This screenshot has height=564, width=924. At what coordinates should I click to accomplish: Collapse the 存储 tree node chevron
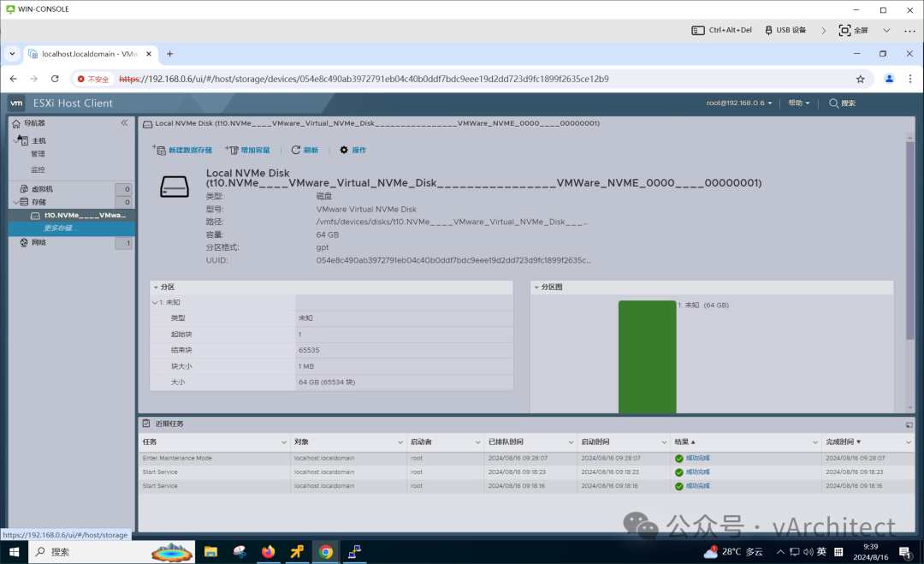(16, 202)
